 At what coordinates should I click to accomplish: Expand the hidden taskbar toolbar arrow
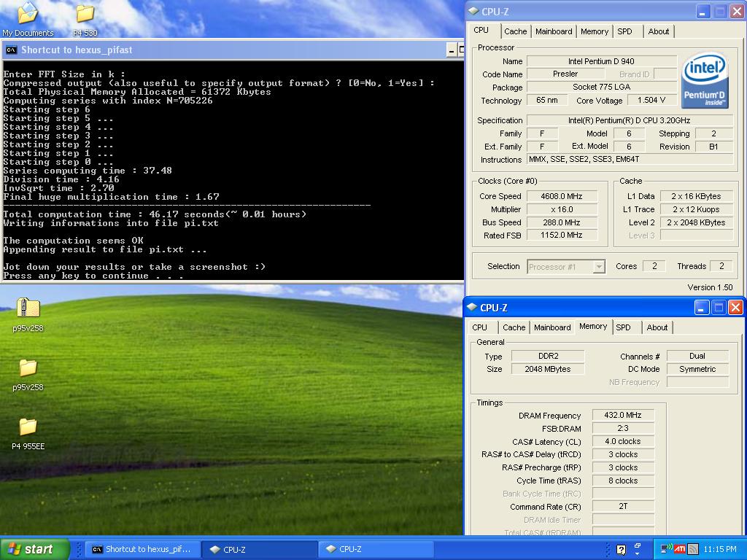click(638, 554)
